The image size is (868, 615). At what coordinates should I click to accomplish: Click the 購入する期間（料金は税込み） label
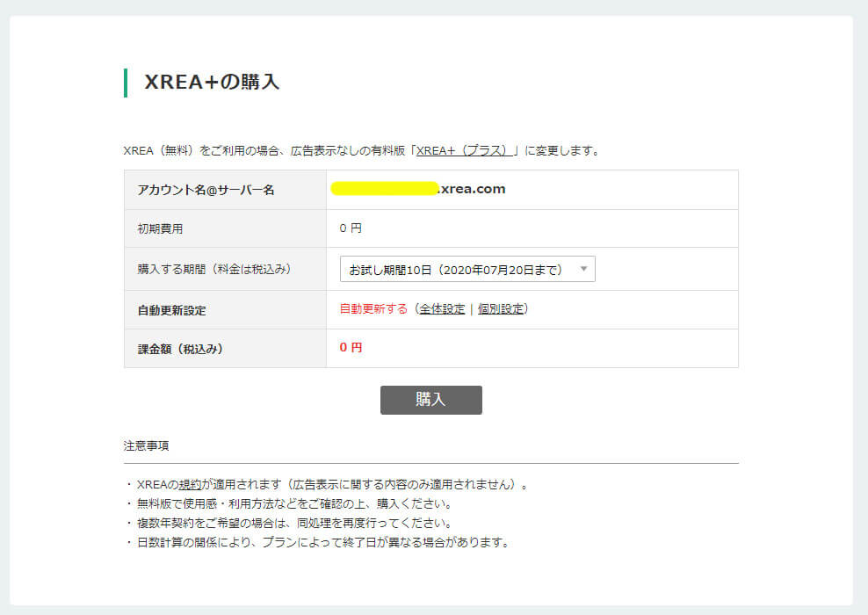click(x=214, y=269)
